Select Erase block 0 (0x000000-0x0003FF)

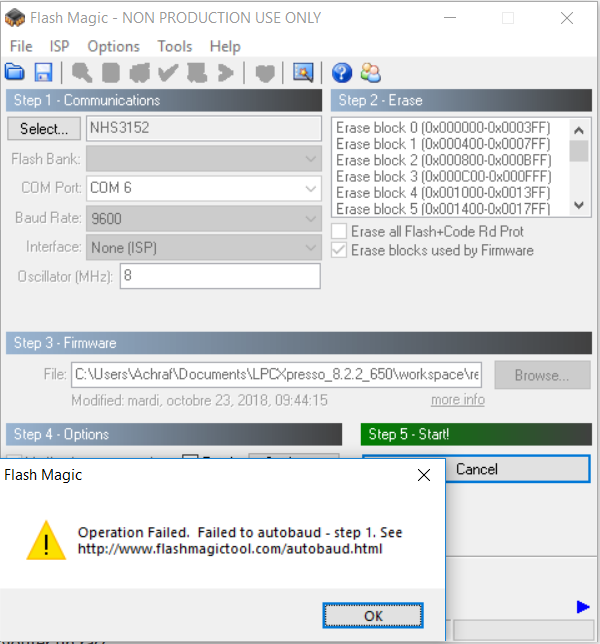pos(443,128)
